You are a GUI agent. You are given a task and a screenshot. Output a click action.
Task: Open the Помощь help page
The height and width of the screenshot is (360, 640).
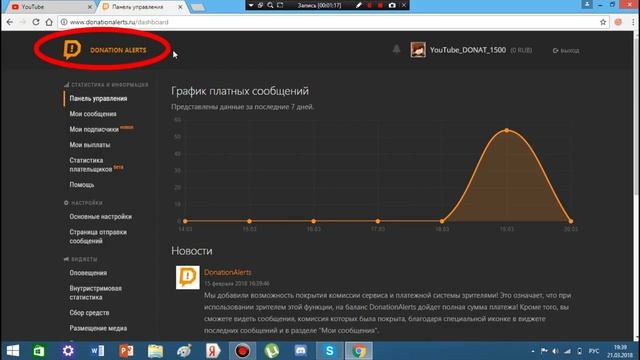click(x=82, y=184)
